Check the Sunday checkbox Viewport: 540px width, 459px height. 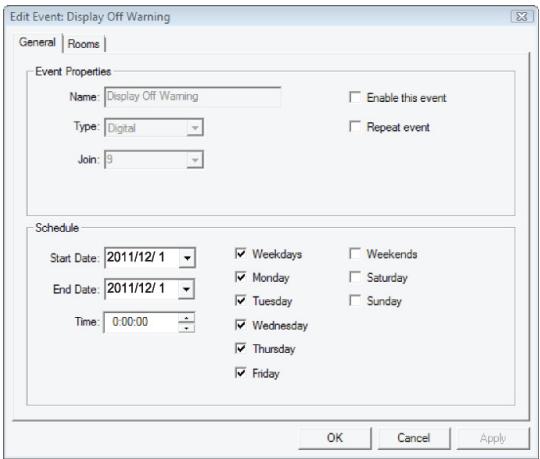pyautogui.click(x=355, y=300)
